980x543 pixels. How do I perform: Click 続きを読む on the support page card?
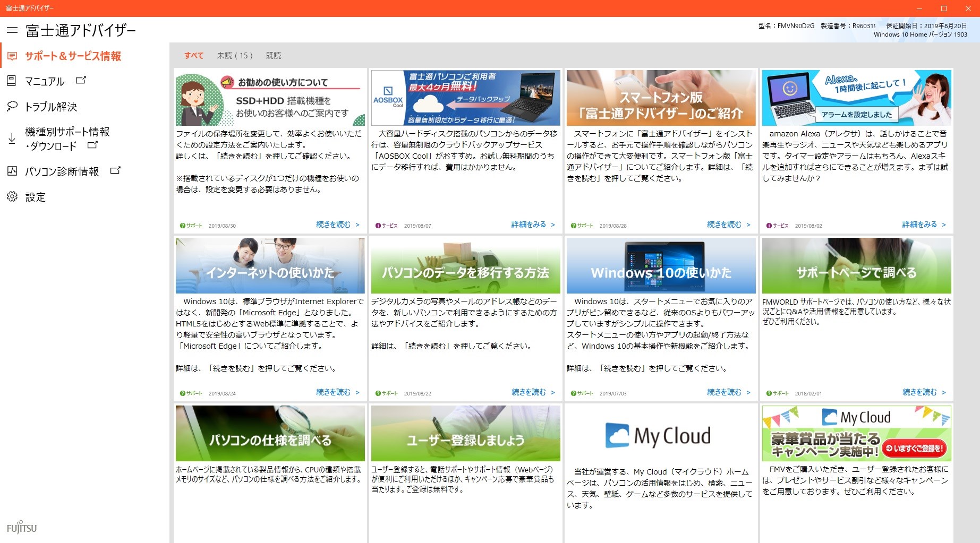[924, 392]
